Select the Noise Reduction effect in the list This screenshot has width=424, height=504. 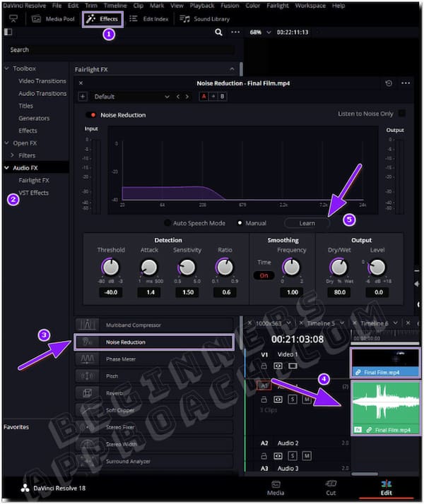tap(154, 342)
